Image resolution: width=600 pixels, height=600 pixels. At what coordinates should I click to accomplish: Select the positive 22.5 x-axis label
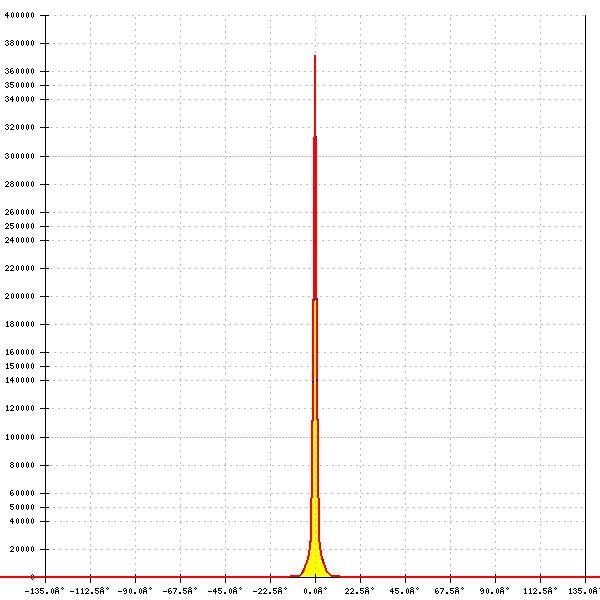pyautogui.click(x=360, y=591)
